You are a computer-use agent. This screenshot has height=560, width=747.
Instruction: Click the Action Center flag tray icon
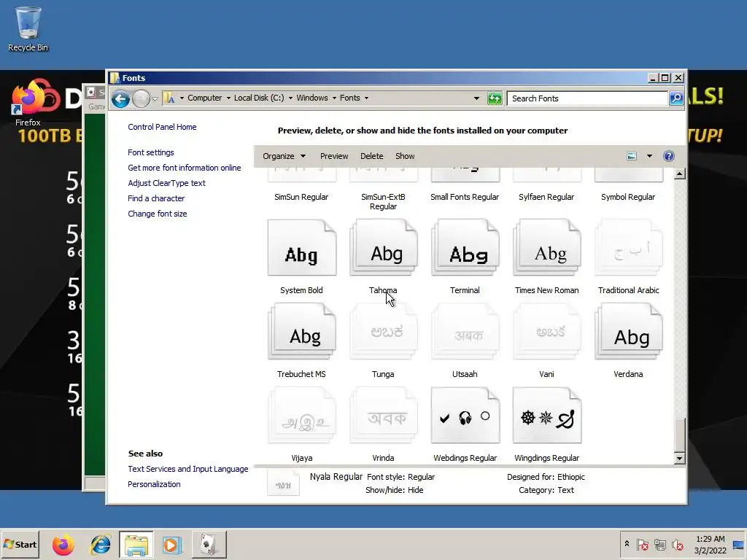point(642,545)
